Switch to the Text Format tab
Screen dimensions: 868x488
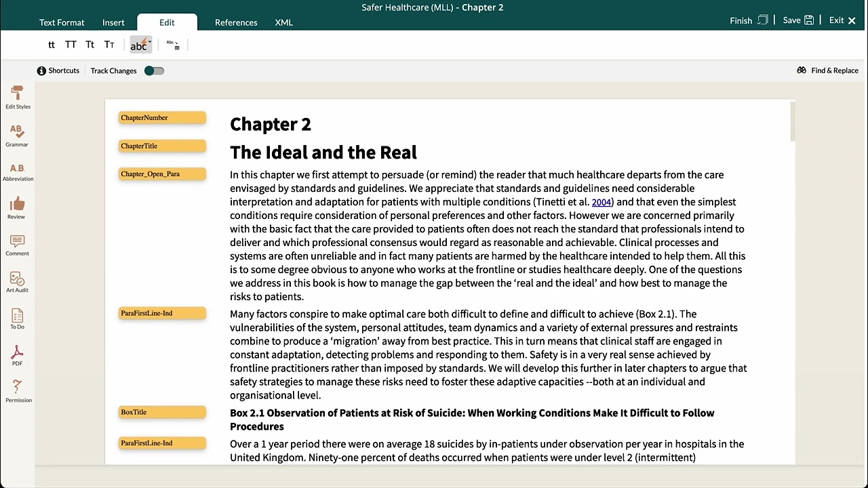(x=62, y=22)
